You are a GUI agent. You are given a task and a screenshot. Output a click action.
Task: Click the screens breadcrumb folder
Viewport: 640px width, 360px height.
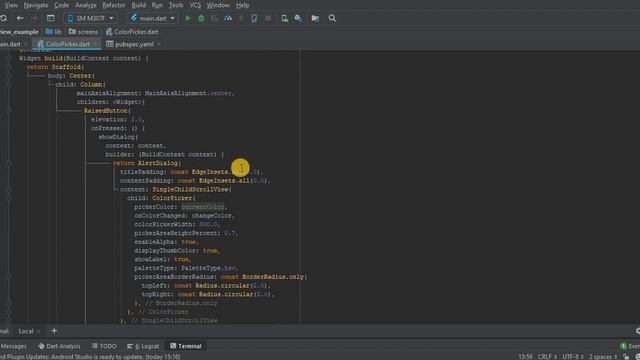tap(84, 31)
